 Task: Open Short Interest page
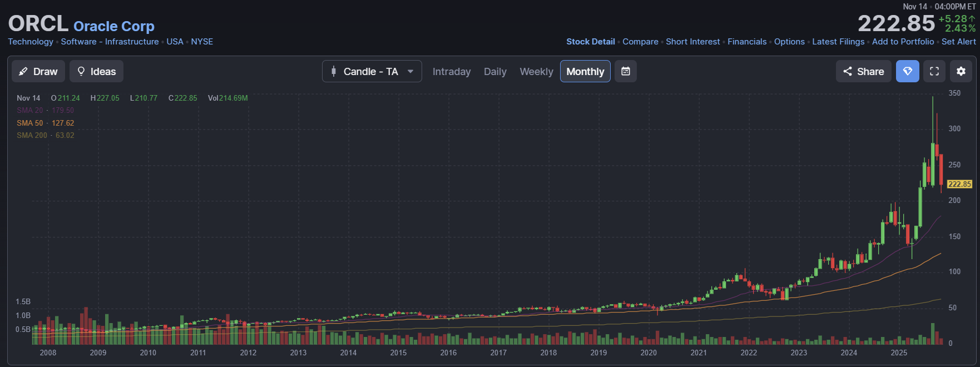pos(692,42)
